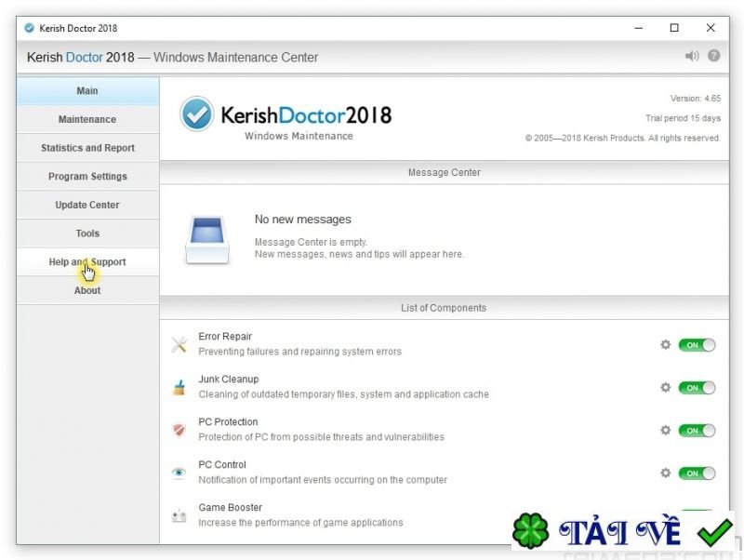This screenshot has width=744, height=560.
Task: Open PC Control settings gear
Action: (666, 473)
